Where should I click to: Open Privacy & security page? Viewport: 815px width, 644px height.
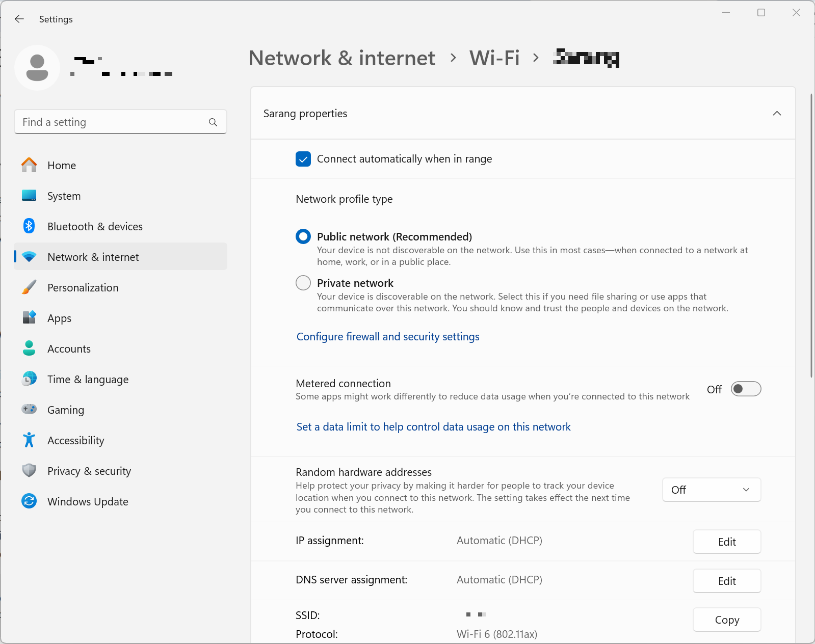tap(120, 471)
